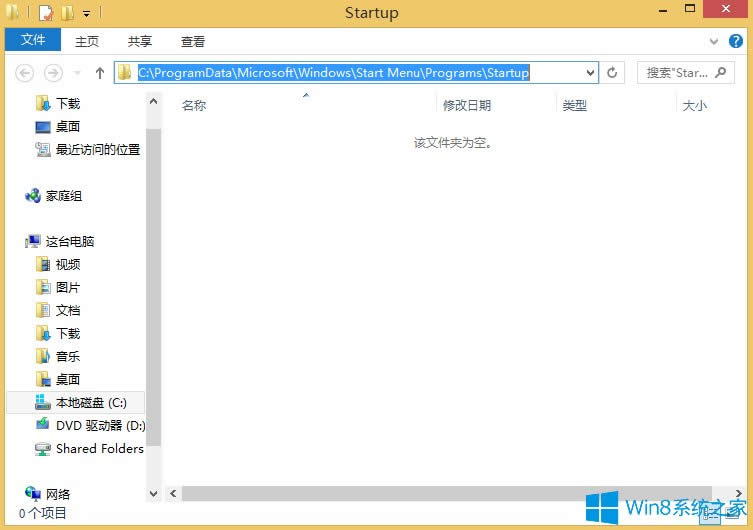Click the properties icon in quick access toolbar
The height and width of the screenshot is (530, 753).
[x=46, y=12]
